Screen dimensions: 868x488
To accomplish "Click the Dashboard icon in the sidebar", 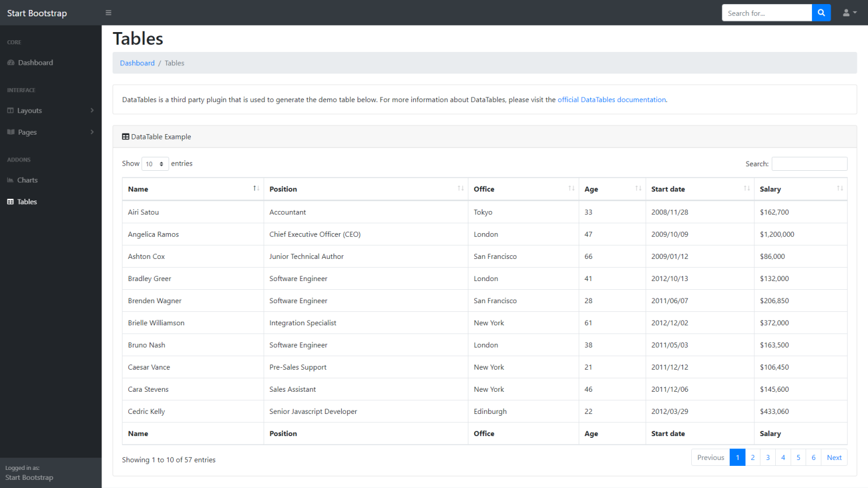I will click(10, 63).
